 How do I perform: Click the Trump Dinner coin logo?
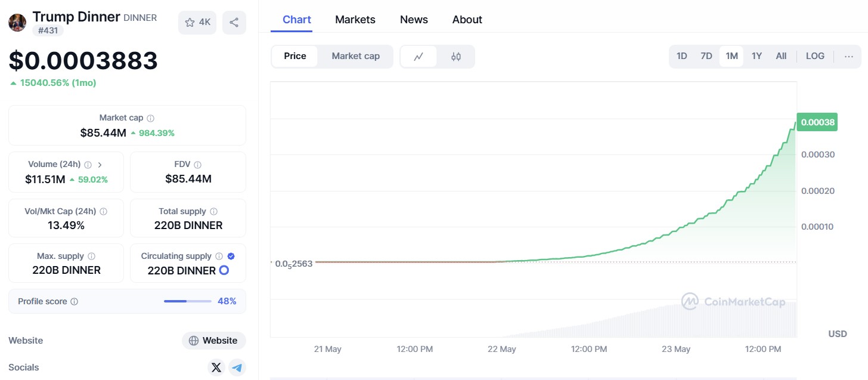click(17, 23)
